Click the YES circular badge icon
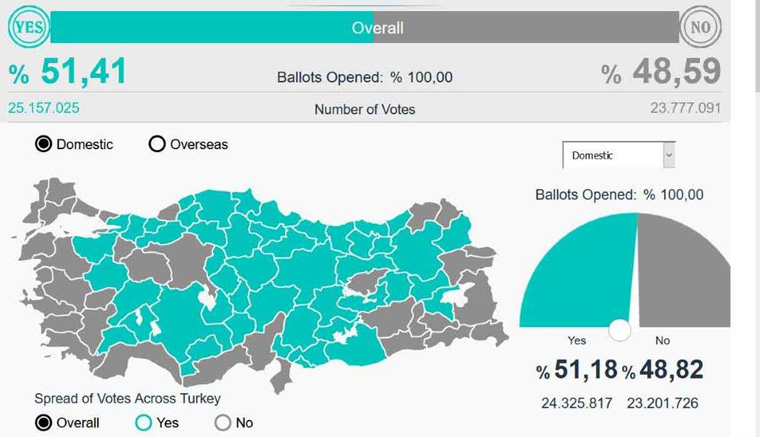Image resolution: width=760 pixels, height=437 pixels. (x=27, y=27)
